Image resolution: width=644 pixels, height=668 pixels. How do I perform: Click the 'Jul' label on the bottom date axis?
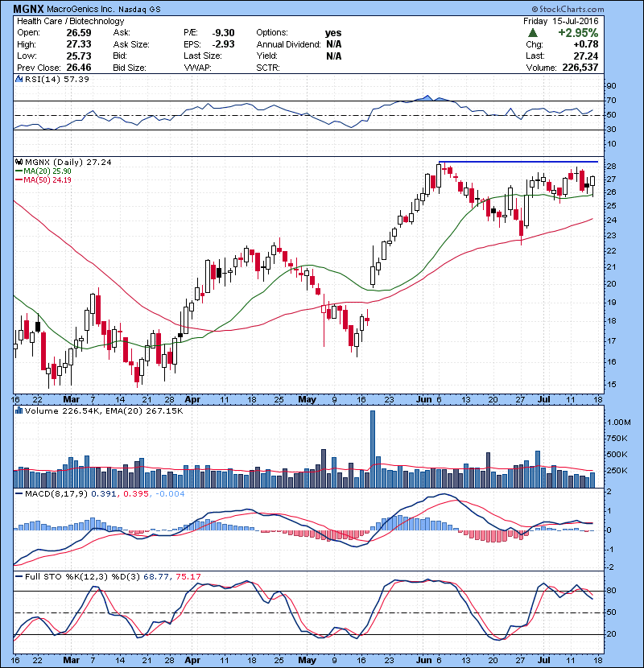(x=544, y=660)
